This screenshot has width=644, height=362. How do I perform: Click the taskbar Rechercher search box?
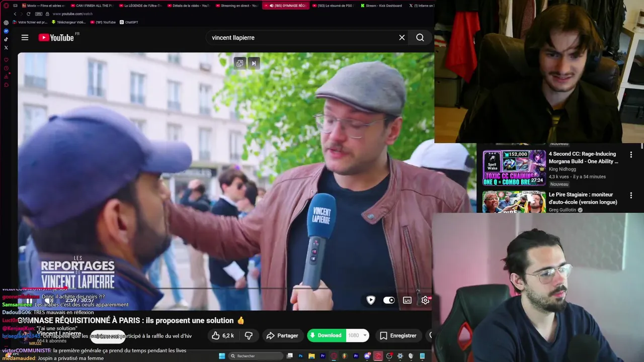click(256, 356)
